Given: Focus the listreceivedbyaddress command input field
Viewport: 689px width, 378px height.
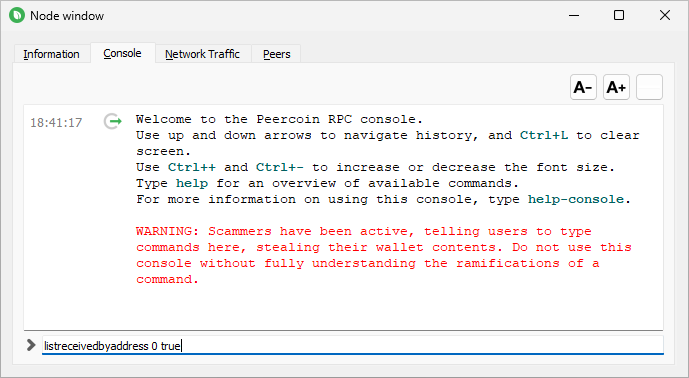Looking at the screenshot, I should [x=353, y=345].
